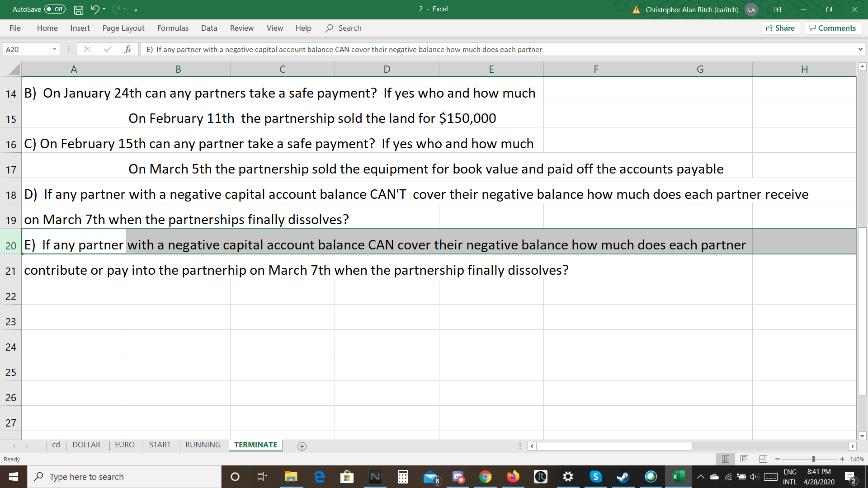Click the Share button
Viewport: 868px width, 488px height.
pos(781,28)
